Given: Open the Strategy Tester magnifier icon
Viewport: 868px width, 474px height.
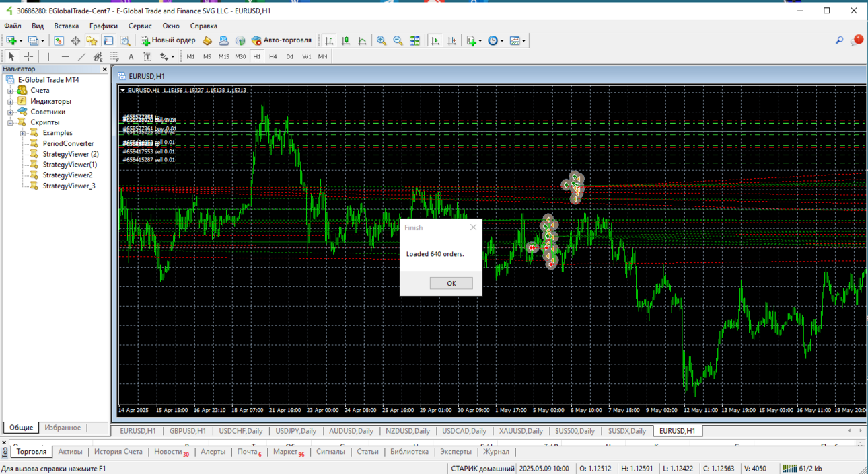Looking at the screenshot, I should click(x=124, y=40).
